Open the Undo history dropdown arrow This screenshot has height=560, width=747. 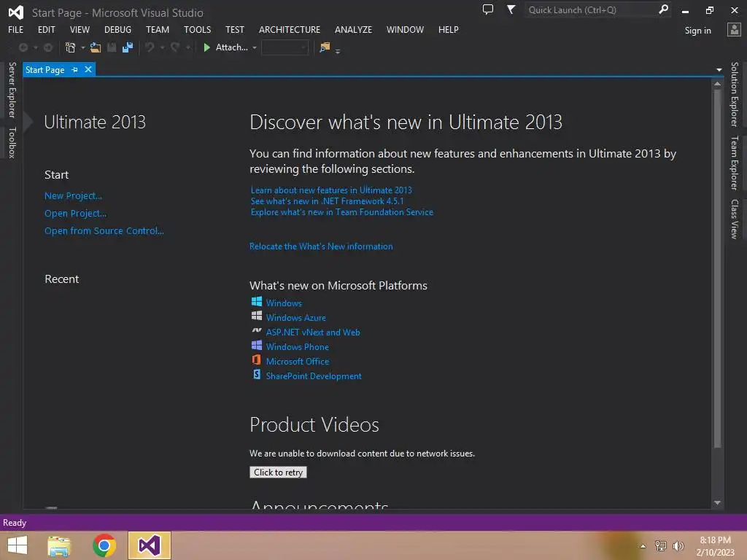point(162,47)
